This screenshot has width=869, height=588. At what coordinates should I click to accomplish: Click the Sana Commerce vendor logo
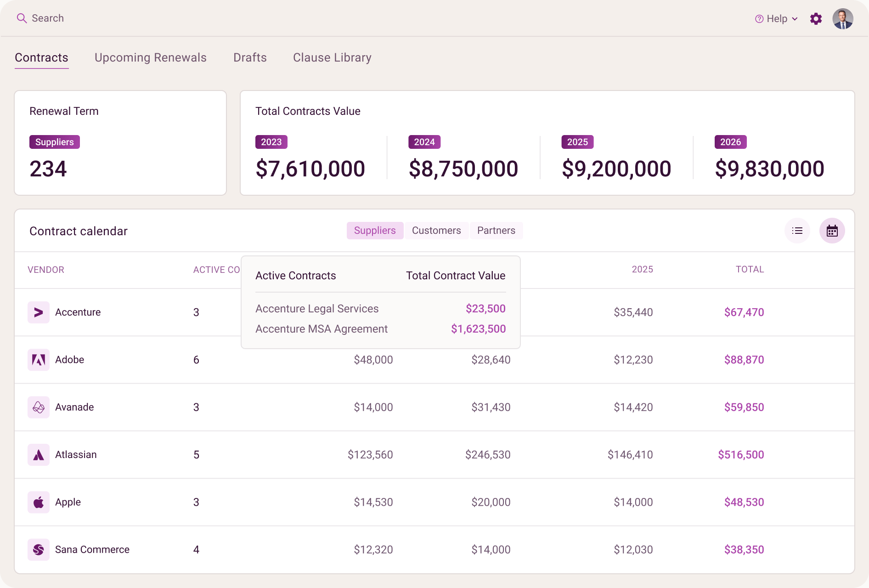tap(39, 550)
